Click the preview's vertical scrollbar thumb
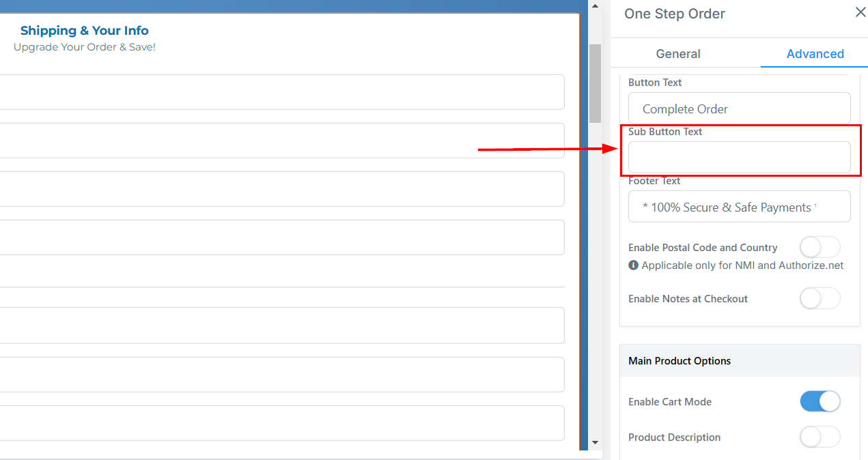The width and height of the screenshot is (868, 460). [x=595, y=82]
